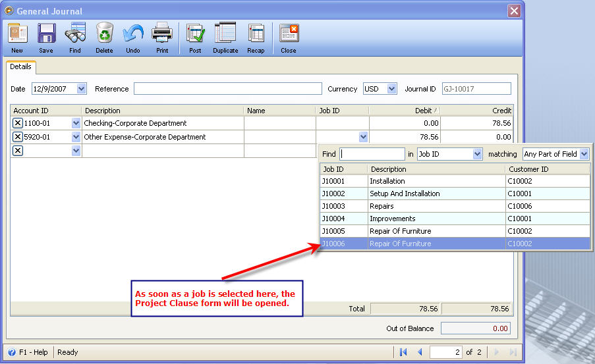The image size is (595, 364).
Task: Expand the empty row Account ID dropdown
Action: click(76, 151)
